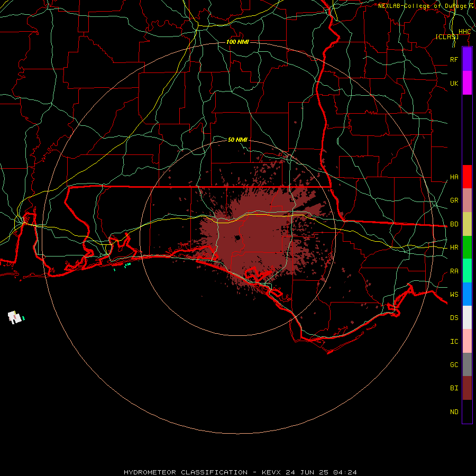Click the HYDROMETEOR CLASSIFICATION caption
Viewport: 476px width, 476px height.
pos(186,472)
